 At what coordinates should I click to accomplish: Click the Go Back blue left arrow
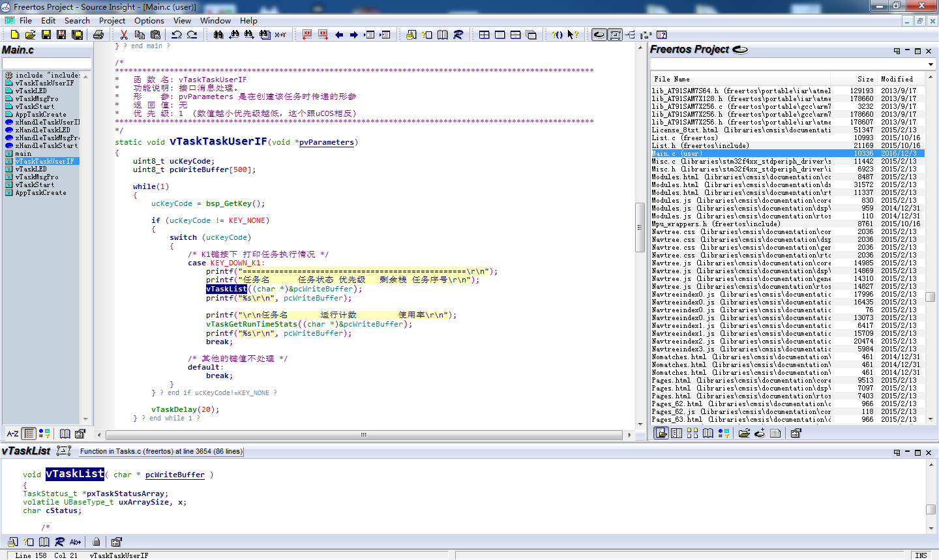click(x=339, y=35)
